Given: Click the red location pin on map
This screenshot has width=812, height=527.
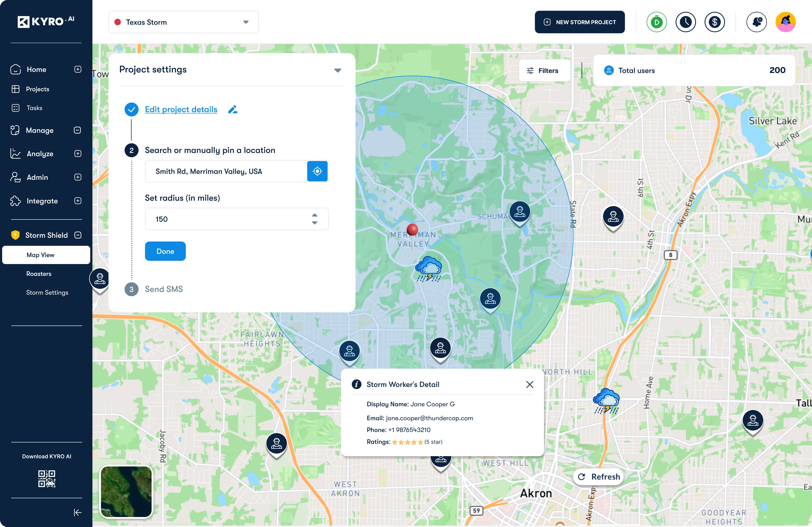Looking at the screenshot, I should pos(412,230).
